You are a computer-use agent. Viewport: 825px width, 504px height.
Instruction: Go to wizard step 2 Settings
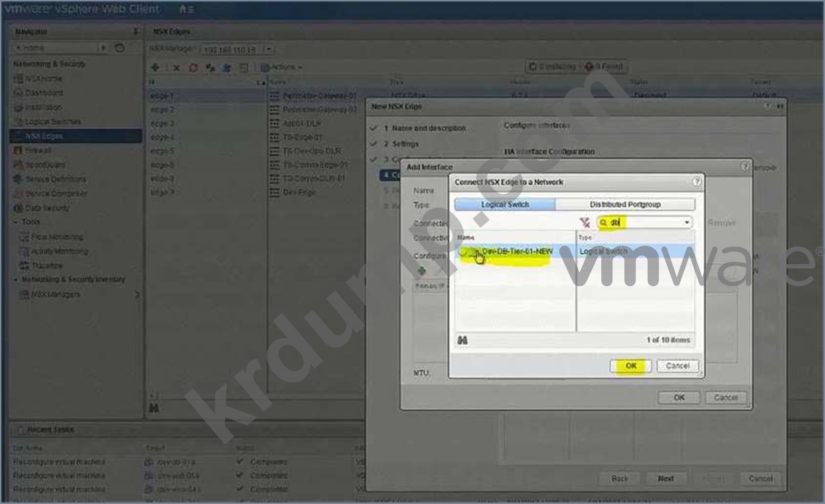pos(401,143)
